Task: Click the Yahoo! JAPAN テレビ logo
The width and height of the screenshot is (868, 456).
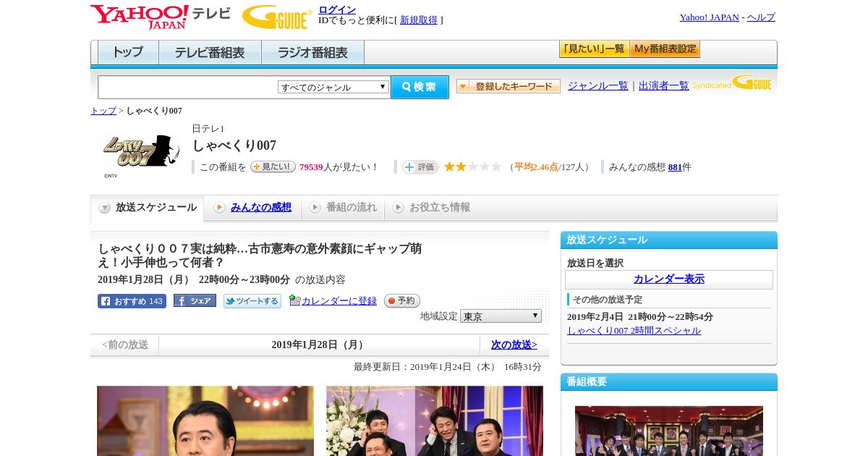Action: point(161,17)
